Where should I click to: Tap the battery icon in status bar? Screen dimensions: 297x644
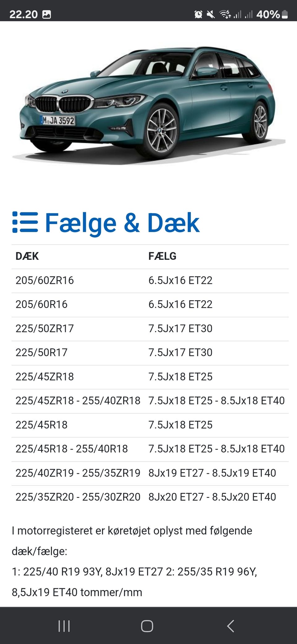pyautogui.click(x=285, y=14)
